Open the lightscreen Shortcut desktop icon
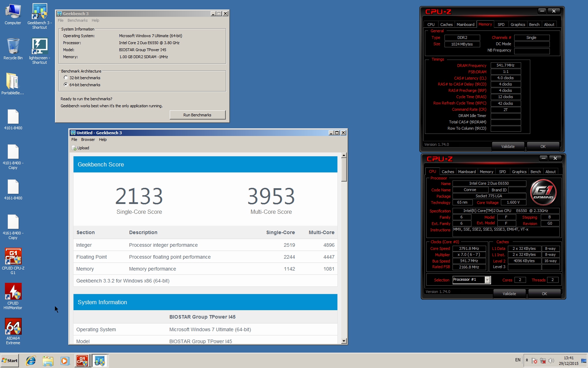The image size is (588, 368). (x=39, y=51)
